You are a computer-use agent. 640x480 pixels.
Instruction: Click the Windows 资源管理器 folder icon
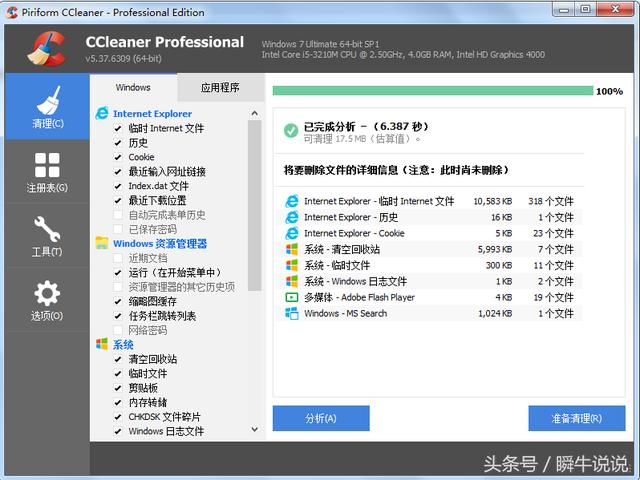pyautogui.click(x=102, y=243)
